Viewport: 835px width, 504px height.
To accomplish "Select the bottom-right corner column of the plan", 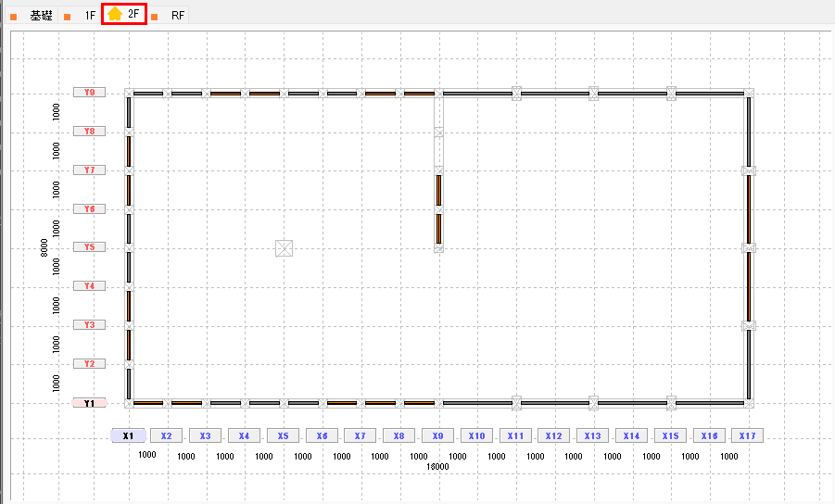I will click(x=749, y=403).
